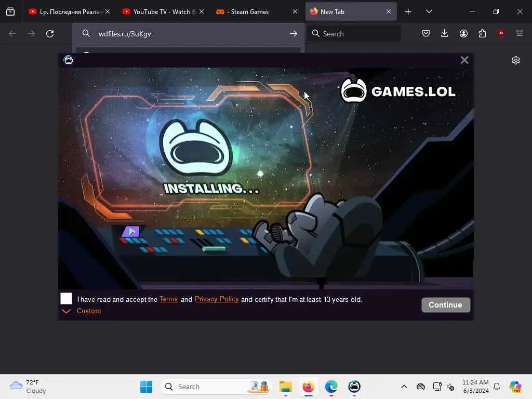Open Firefox from taskbar
532x399 pixels.
(x=308, y=387)
